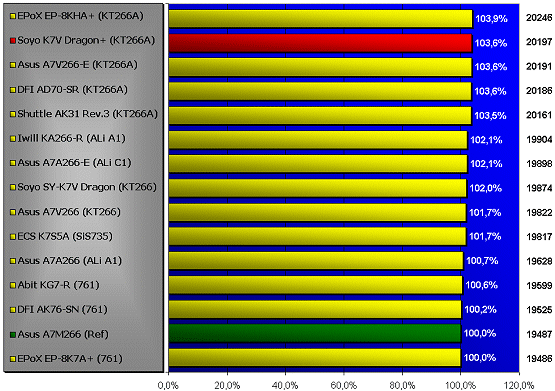Click the 120,0% axis tick label

(x=519, y=385)
